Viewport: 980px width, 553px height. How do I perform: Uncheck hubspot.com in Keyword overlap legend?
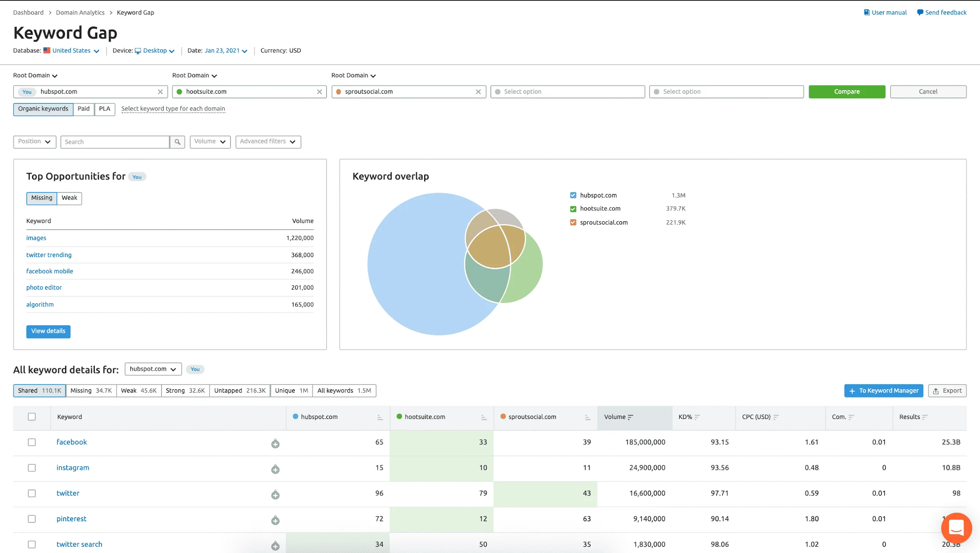[573, 195]
